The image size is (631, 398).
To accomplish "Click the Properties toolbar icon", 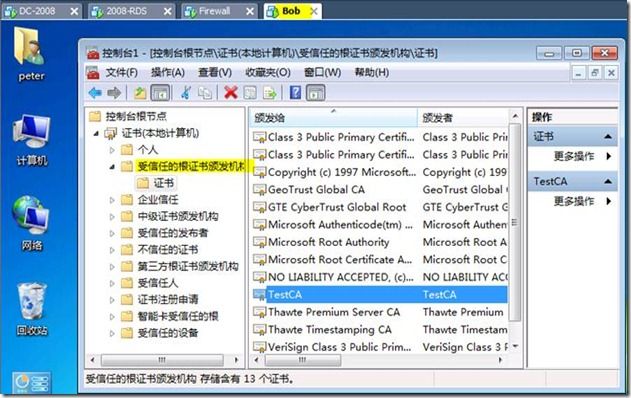I will click(250, 93).
